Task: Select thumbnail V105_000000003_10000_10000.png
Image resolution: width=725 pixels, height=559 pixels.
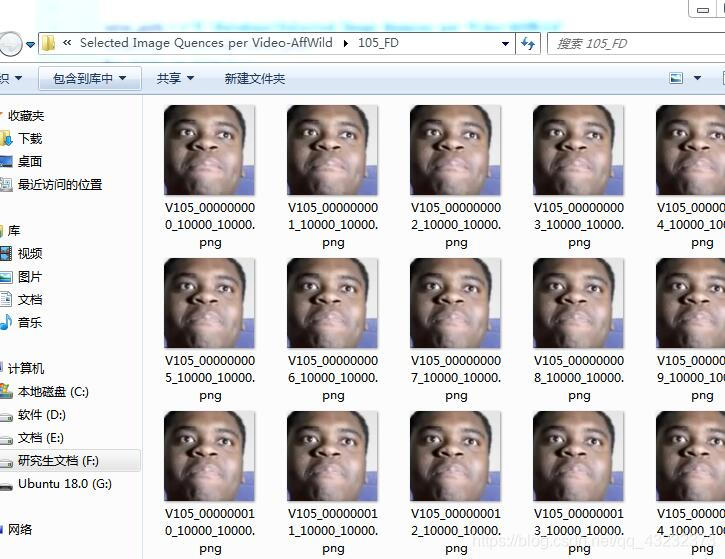Action: coord(578,150)
